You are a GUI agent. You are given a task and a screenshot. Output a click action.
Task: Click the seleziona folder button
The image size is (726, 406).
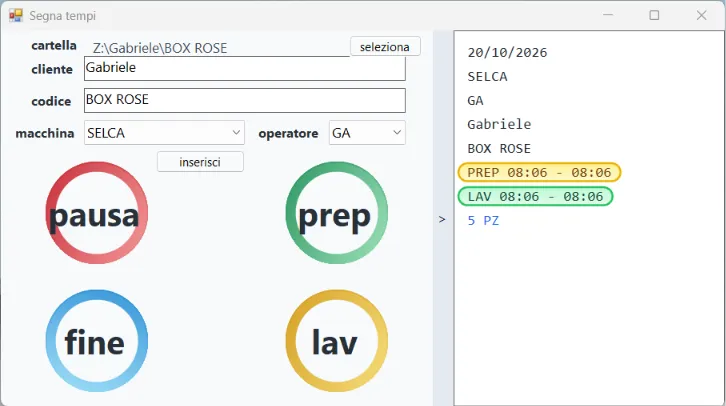[x=385, y=47]
